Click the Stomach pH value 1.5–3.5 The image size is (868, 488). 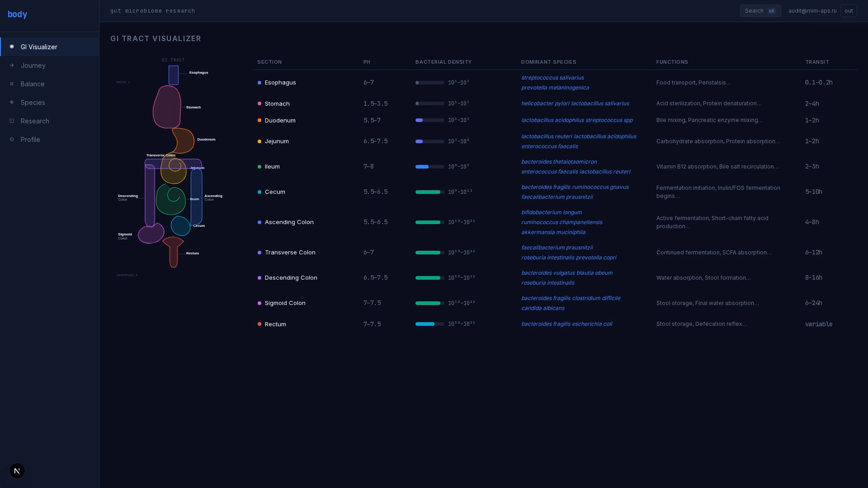376,104
